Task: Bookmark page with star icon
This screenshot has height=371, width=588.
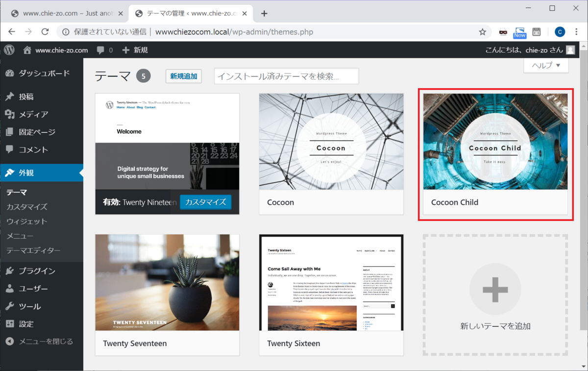Action: point(482,32)
